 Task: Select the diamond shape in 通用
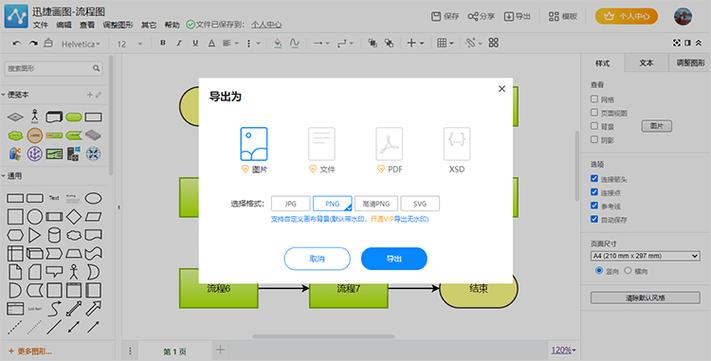(74, 217)
